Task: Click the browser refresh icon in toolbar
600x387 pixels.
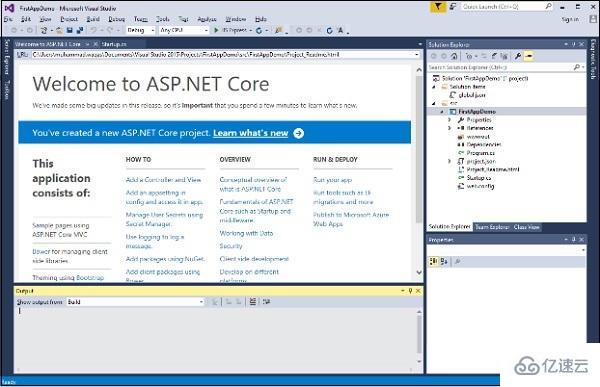Action: click(259, 30)
